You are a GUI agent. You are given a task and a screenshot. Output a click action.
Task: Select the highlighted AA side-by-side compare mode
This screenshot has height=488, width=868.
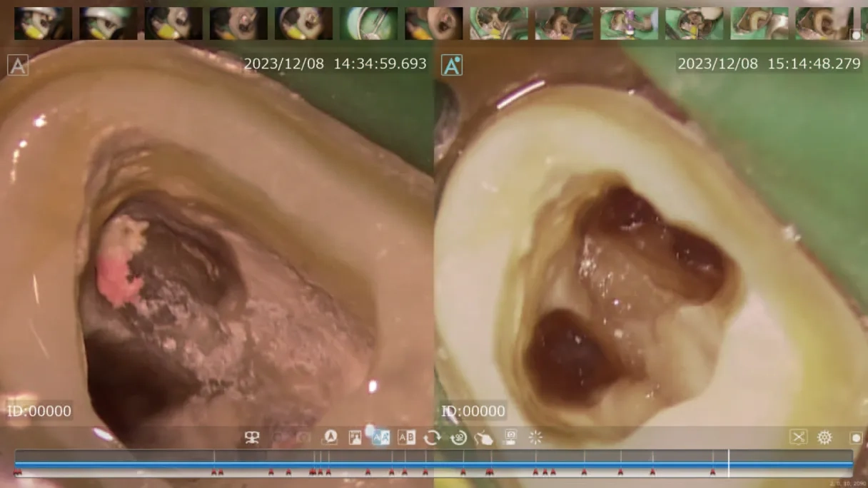pyautogui.click(x=380, y=437)
